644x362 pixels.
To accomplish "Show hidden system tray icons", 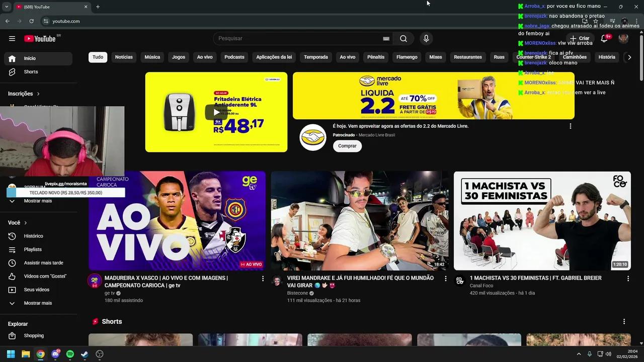I will [x=579, y=354].
